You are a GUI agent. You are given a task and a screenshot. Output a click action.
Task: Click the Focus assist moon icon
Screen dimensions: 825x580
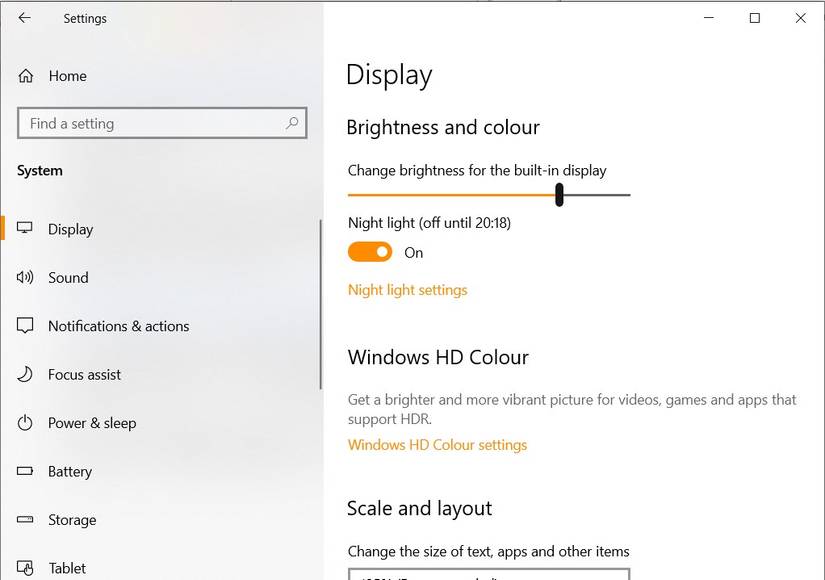[x=26, y=374]
